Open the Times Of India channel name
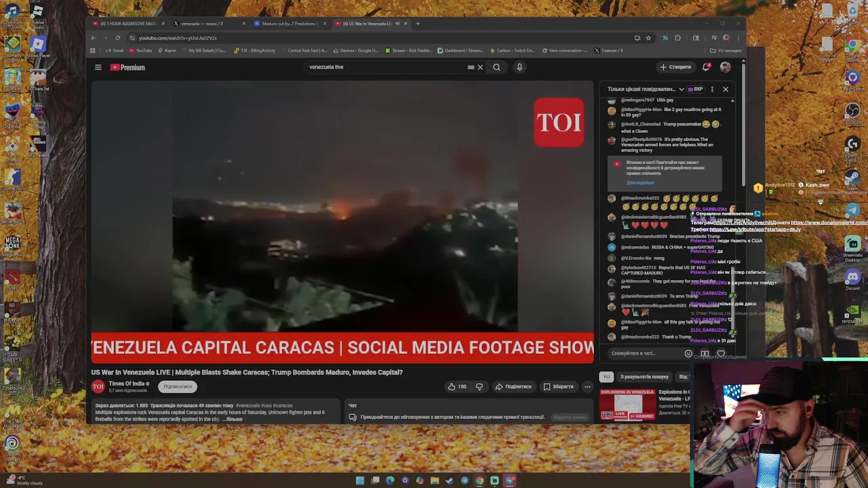The width and height of the screenshot is (868, 488). (127, 384)
